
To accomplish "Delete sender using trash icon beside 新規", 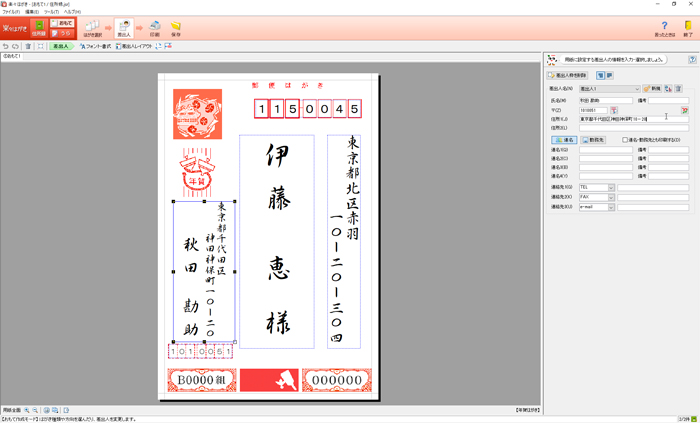I will 678,89.
